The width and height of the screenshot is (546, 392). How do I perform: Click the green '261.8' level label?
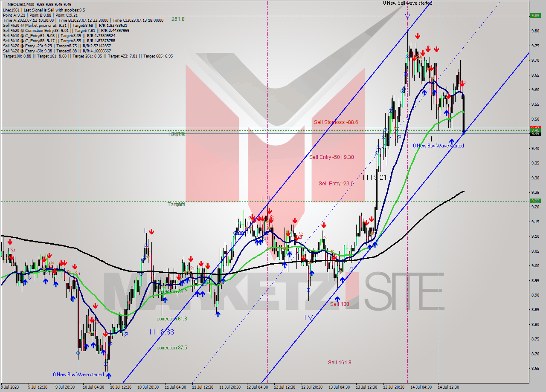178,19
